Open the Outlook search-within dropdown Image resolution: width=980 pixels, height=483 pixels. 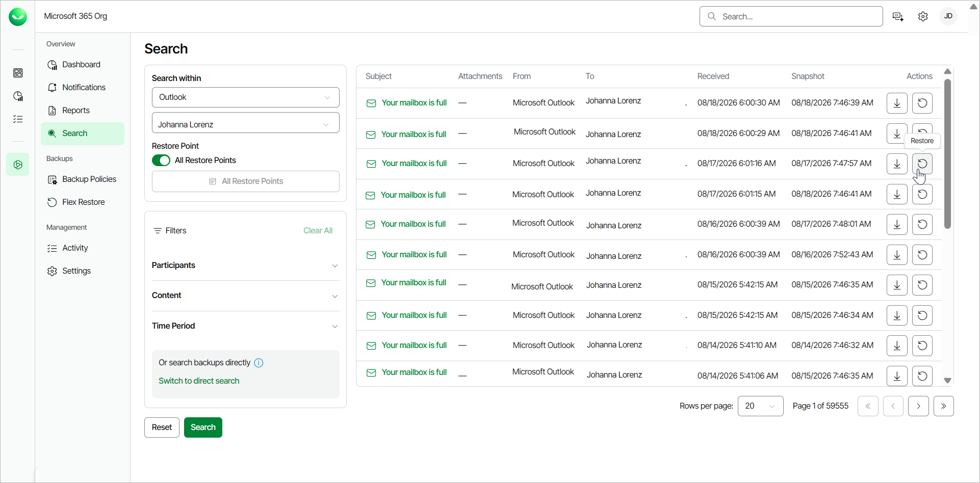(x=246, y=97)
